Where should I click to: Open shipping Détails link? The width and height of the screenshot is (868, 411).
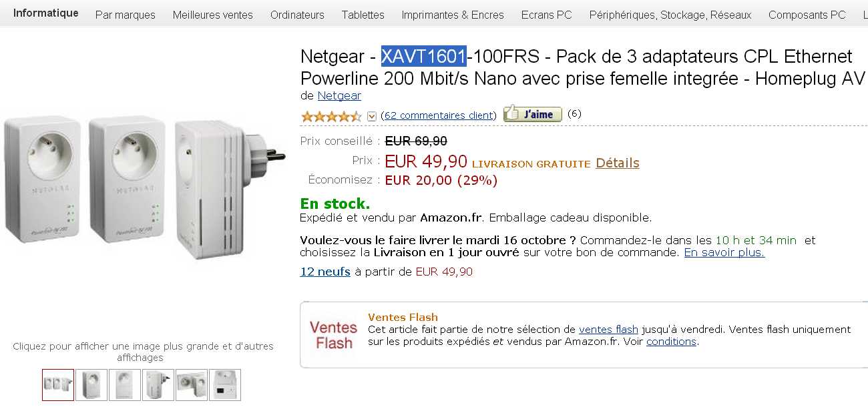pos(617,162)
